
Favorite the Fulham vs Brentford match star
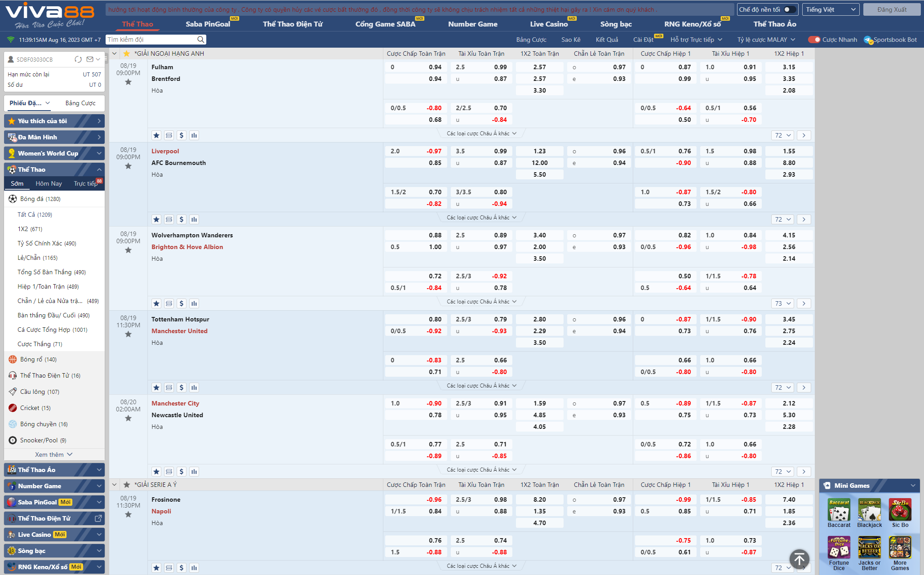pos(128,82)
